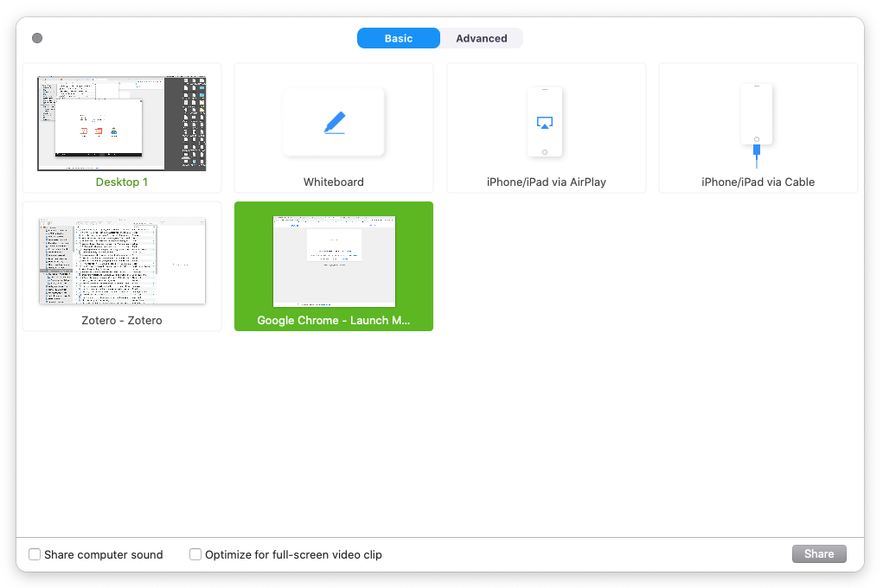
Task: Click the Desktop 1 label
Action: [x=122, y=182]
